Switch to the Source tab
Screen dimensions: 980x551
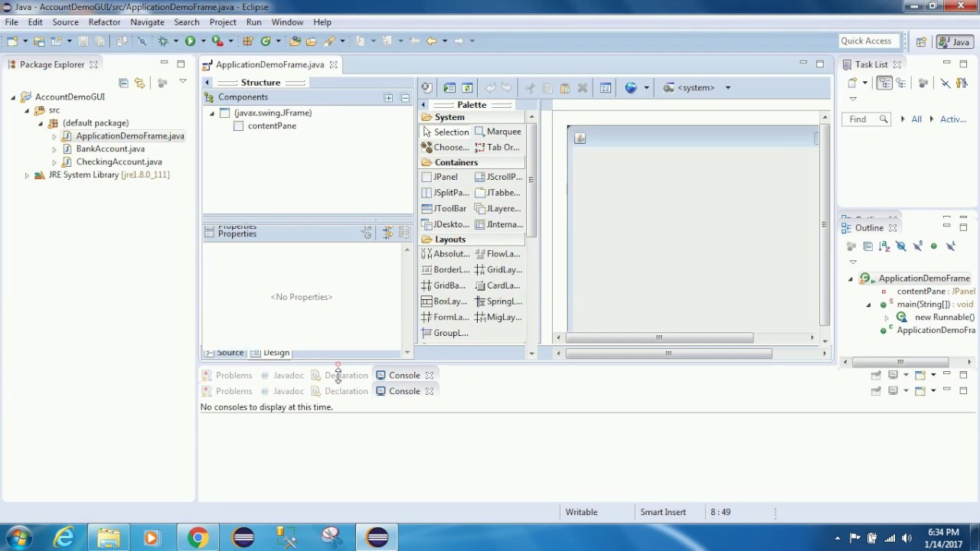[x=224, y=353]
